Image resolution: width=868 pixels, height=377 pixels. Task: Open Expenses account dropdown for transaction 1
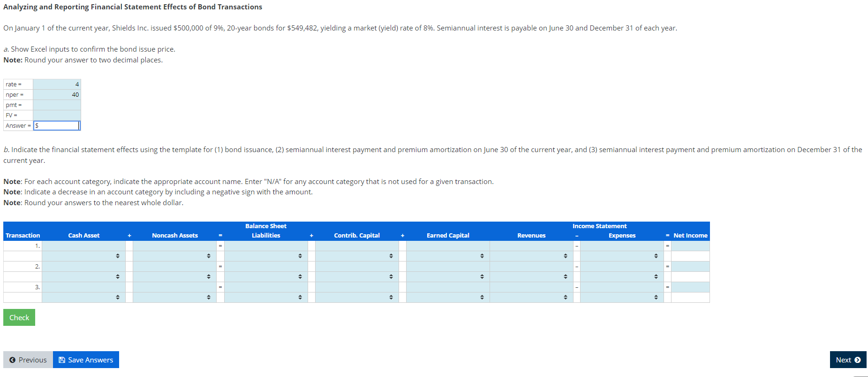click(x=622, y=256)
